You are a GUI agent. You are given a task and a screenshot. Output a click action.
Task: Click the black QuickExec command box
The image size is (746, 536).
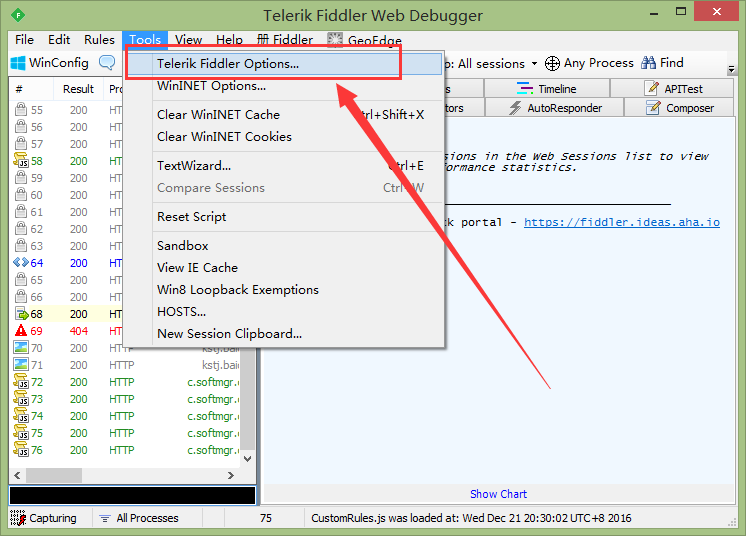pos(132,495)
